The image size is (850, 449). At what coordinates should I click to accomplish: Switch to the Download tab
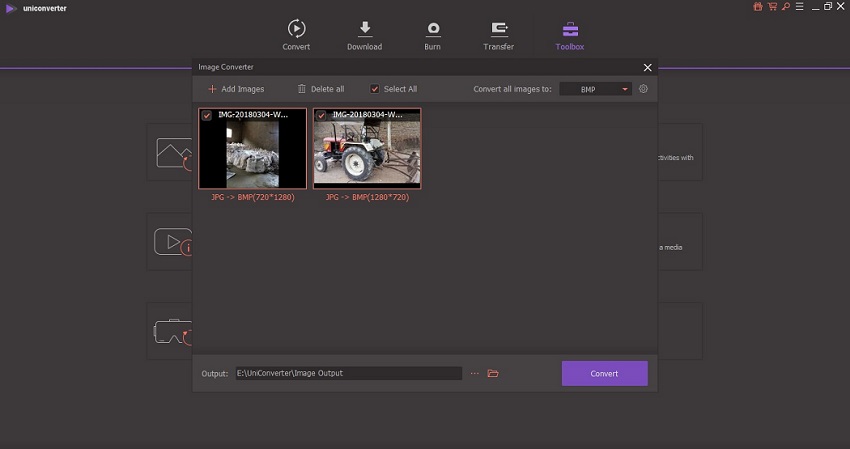364,35
